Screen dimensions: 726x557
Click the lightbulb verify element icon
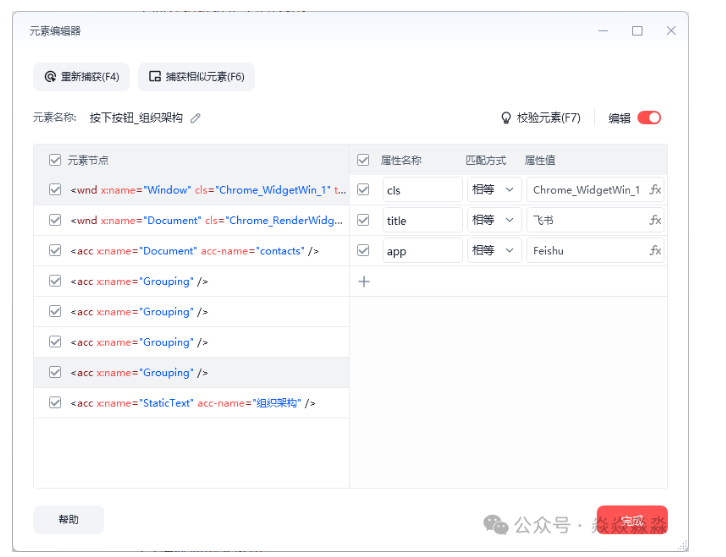tap(506, 118)
